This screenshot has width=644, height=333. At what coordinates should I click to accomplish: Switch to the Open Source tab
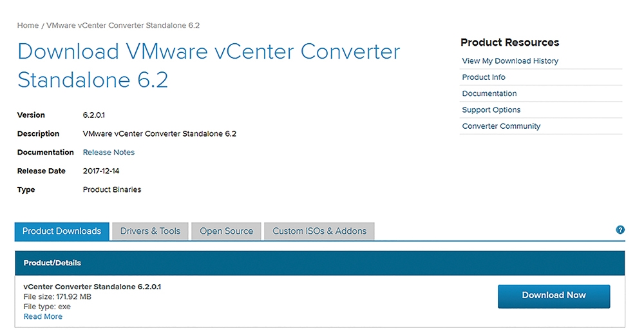click(x=226, y=231)
